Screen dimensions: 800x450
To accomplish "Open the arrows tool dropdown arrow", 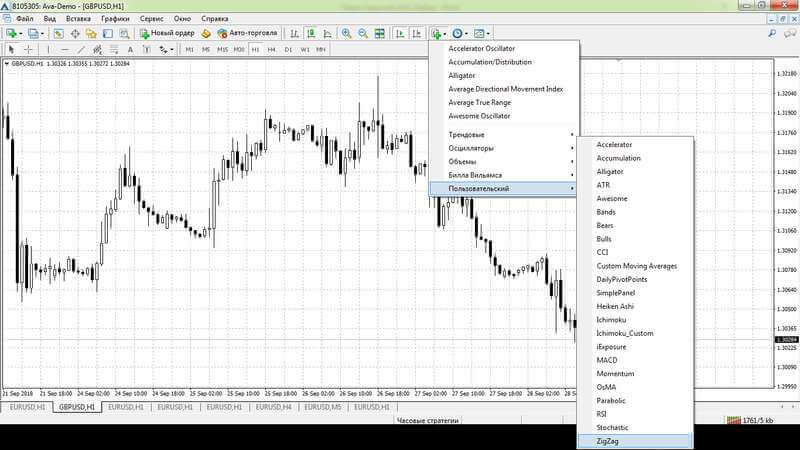I will pyautogui.click(x=171, y=49).
